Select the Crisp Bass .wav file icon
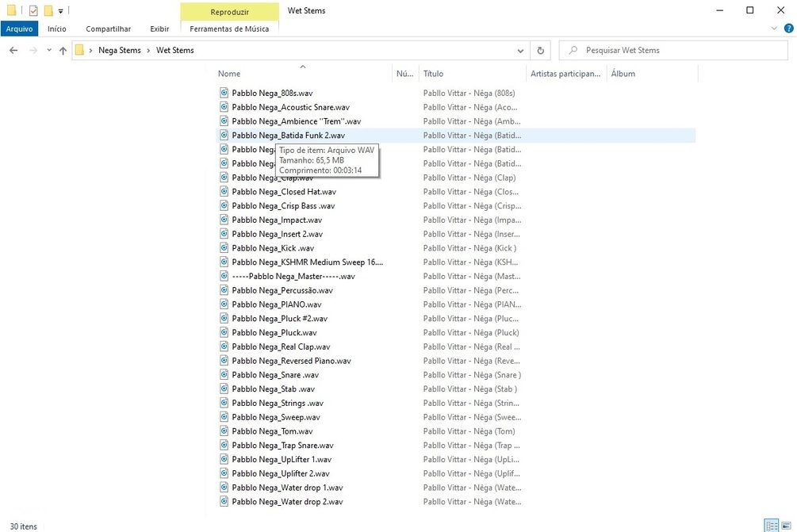Viewport: 797px width, 532px height. point(224,205)
